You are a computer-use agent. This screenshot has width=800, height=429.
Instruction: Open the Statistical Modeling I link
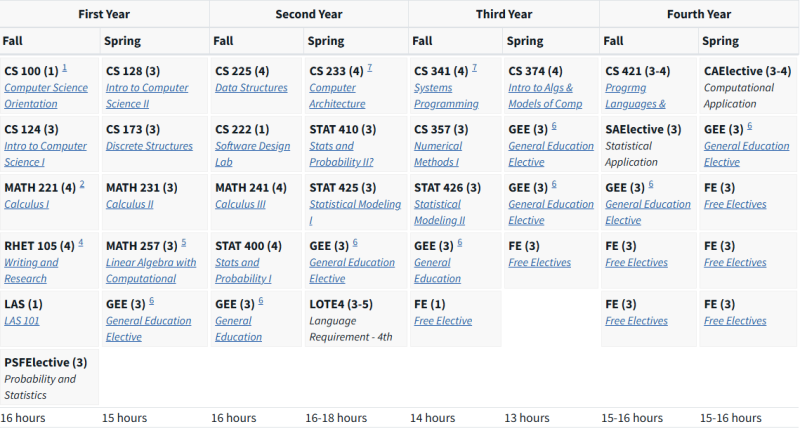355,212
